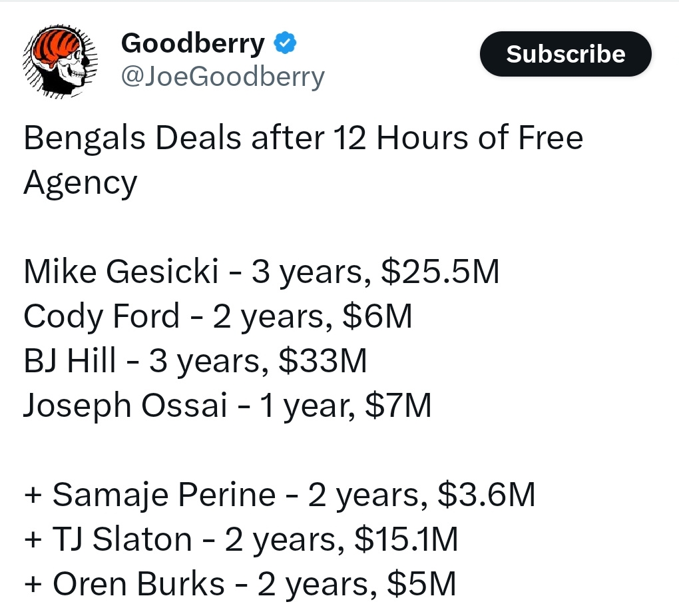Open the Goodberry display name link

(192, 44)
